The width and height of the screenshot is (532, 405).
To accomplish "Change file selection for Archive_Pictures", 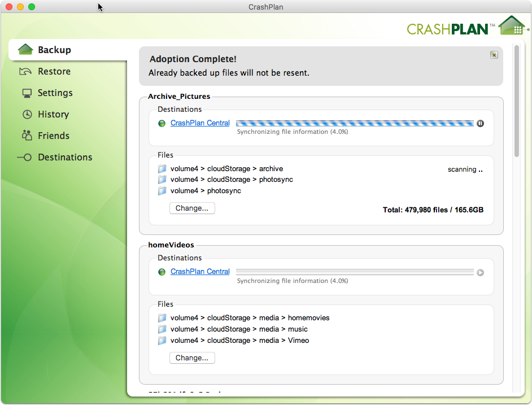I will pos(192,208).
